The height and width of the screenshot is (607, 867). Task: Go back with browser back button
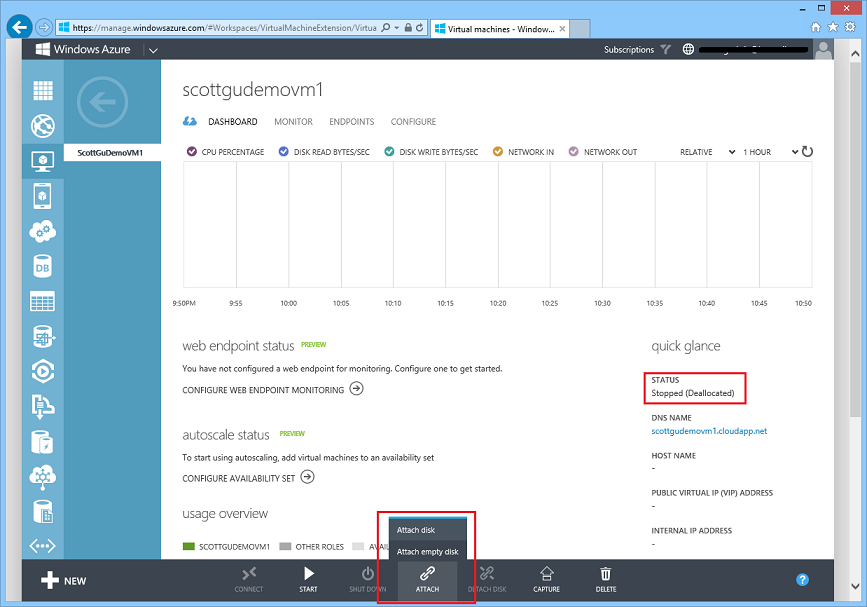pos(19,27)
